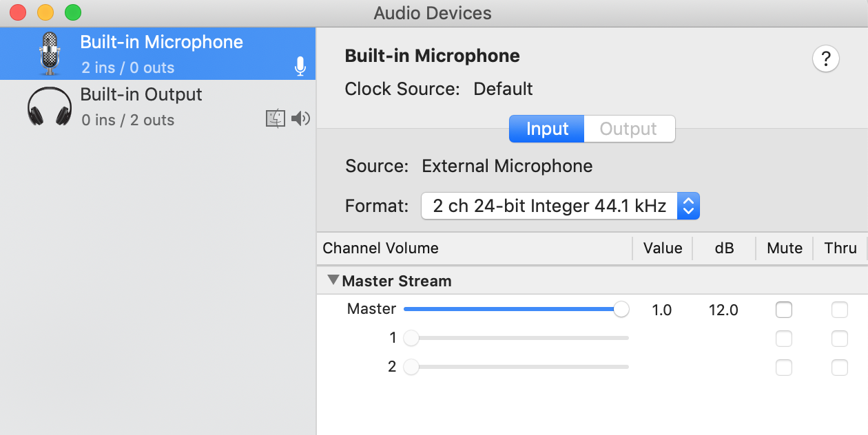Image resolution: width=868 pixels, height=435 pixels.
Task: Click the Channel Volume column header
Action: click(x=381, y=248)
